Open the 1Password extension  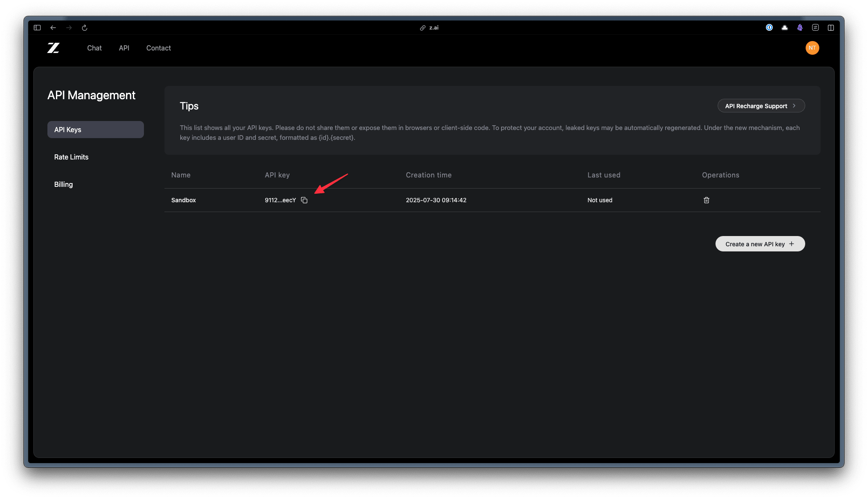[x=769, y=28]
